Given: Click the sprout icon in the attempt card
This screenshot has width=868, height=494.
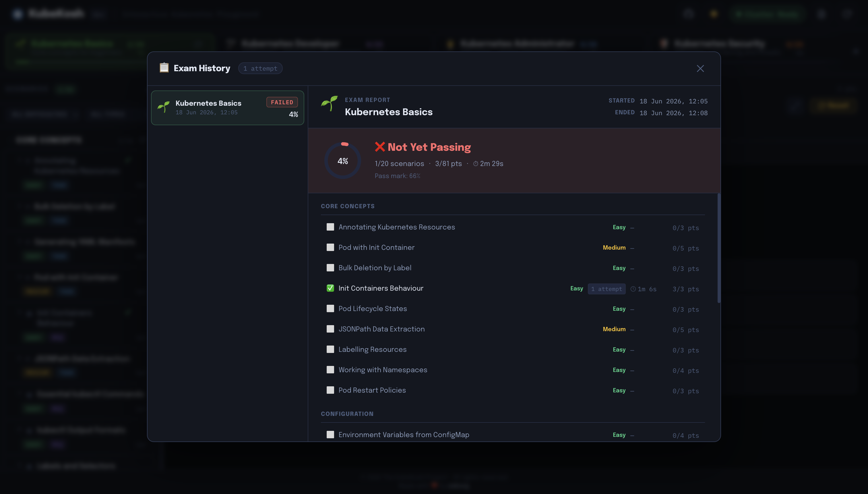Looking at the screenshot, I should pyautogui.click(x=163, y=107).
